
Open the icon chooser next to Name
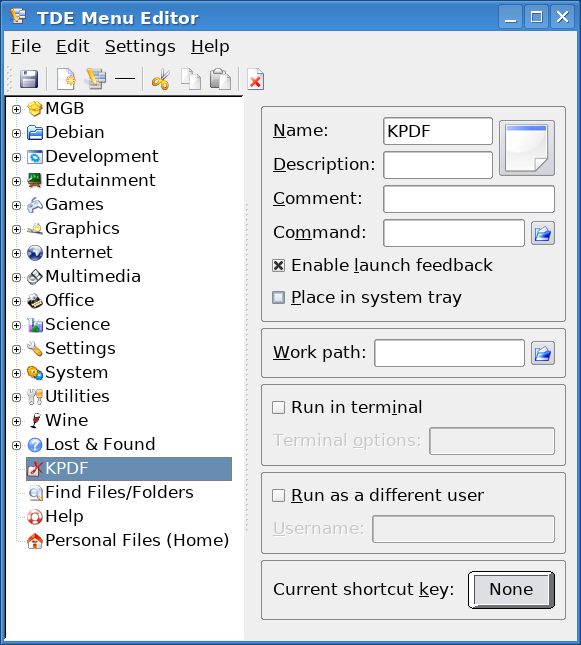(x=527, y=148)
